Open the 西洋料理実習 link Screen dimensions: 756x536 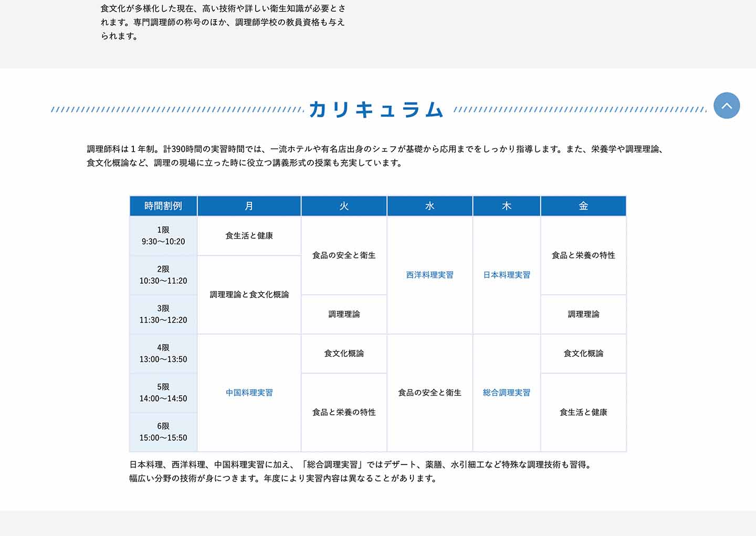click(429, 275)
